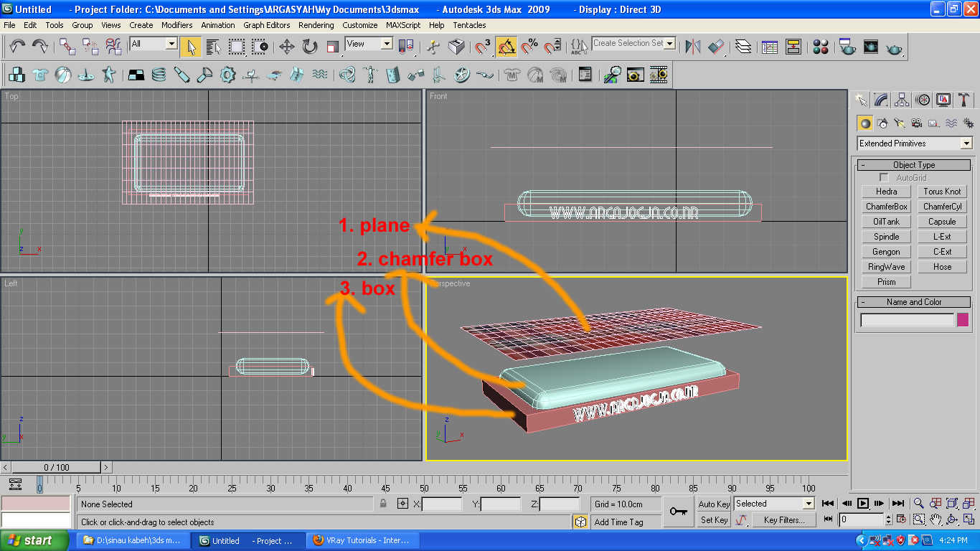Click the Capsule object button
Image resolution: width=980 pixels, height=551 pixels.
[942, 222]
